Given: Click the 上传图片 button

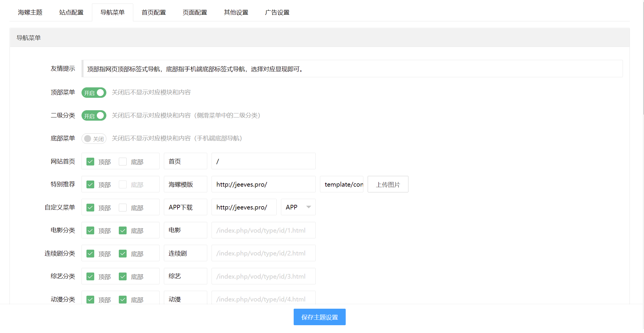Looking at the screenshot, I should [388, 184].
